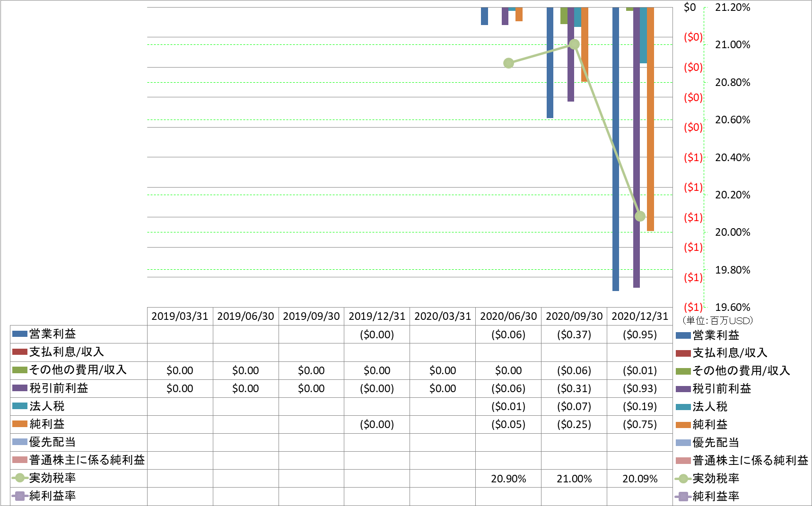Click the ($0.07) corporate tax cell
This screenshot has height=506, width=812.
pos(574,406)
